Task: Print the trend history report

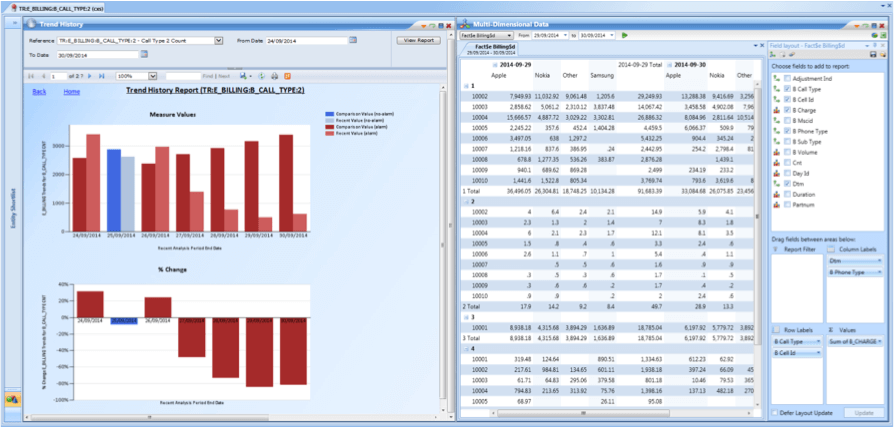Action: [275, 76]
